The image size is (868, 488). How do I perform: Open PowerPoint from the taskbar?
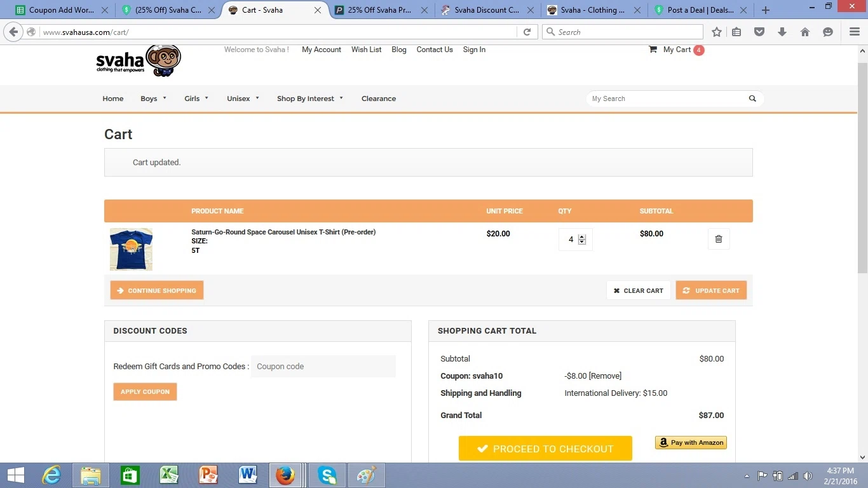pos(208,475)
